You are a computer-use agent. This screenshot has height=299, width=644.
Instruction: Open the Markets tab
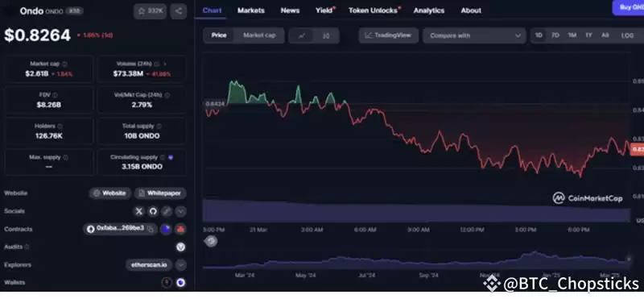coord(251,10)
